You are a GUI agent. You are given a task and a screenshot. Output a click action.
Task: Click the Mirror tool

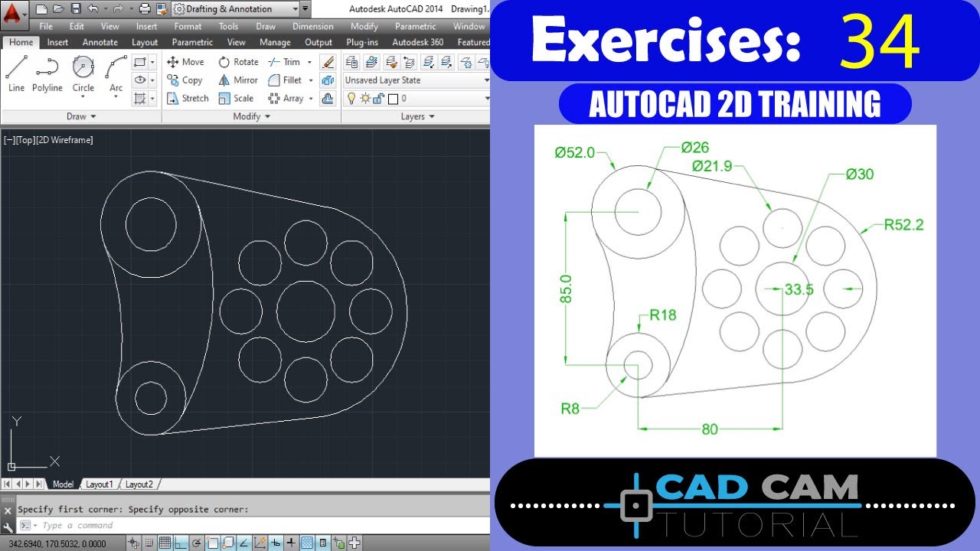coord(238,80)
